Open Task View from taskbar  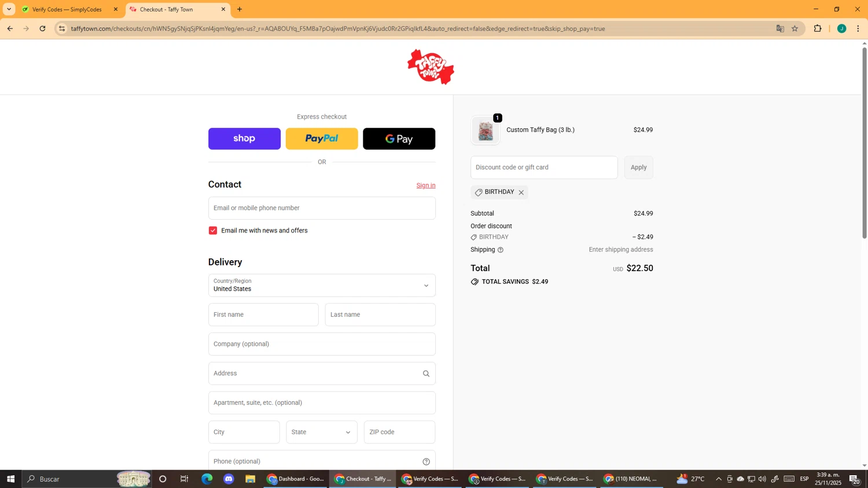tap(185, 479)
